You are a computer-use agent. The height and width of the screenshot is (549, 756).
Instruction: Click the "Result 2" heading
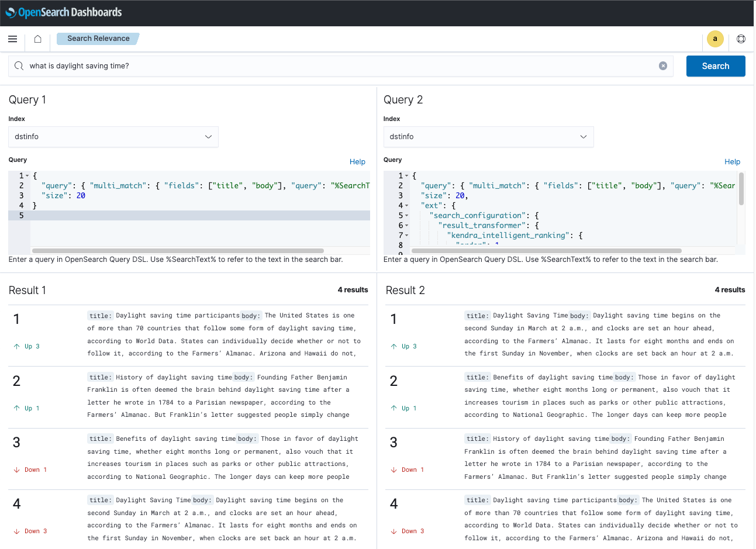(405, 291)
